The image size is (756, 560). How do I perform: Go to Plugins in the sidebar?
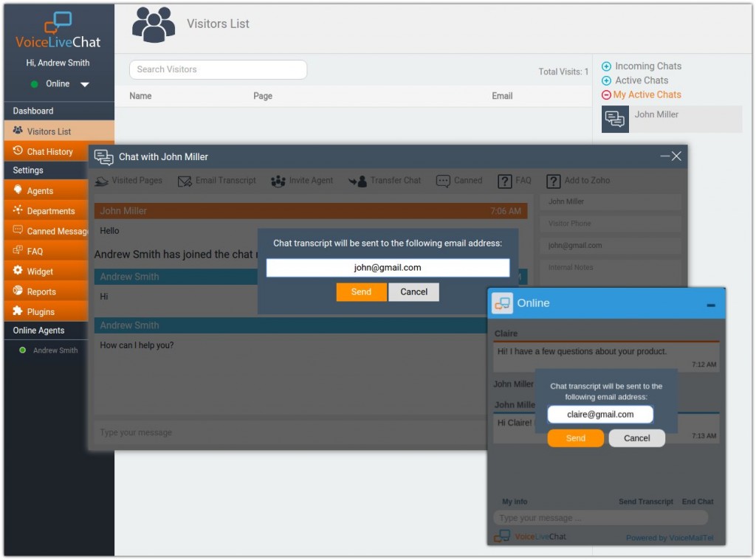[41, 311]
